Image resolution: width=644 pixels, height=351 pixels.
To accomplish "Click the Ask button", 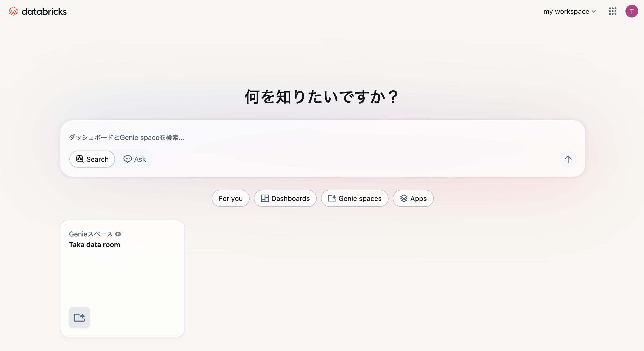I will (135, 159).
